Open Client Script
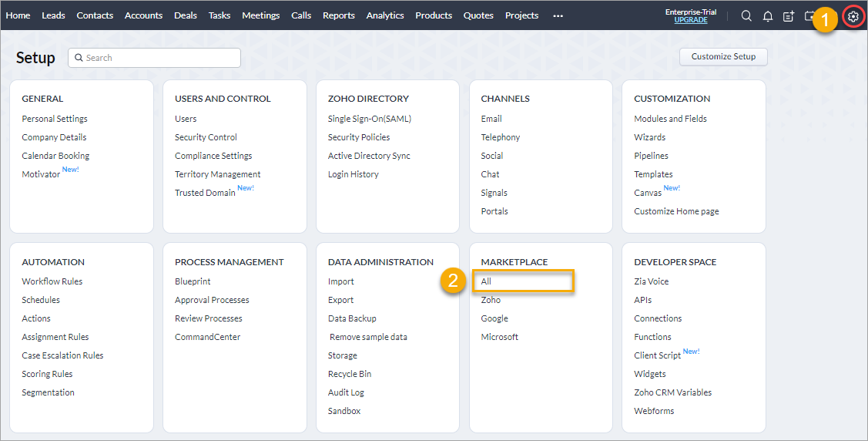 point(657,355)
